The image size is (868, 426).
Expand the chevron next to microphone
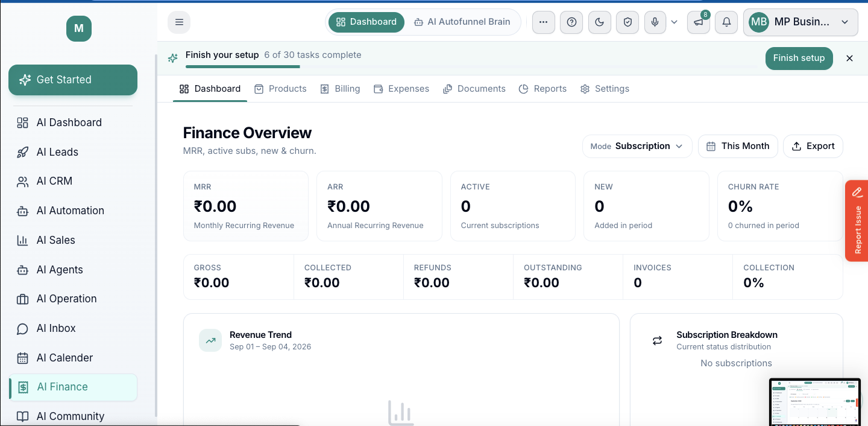tap(674, 22)
